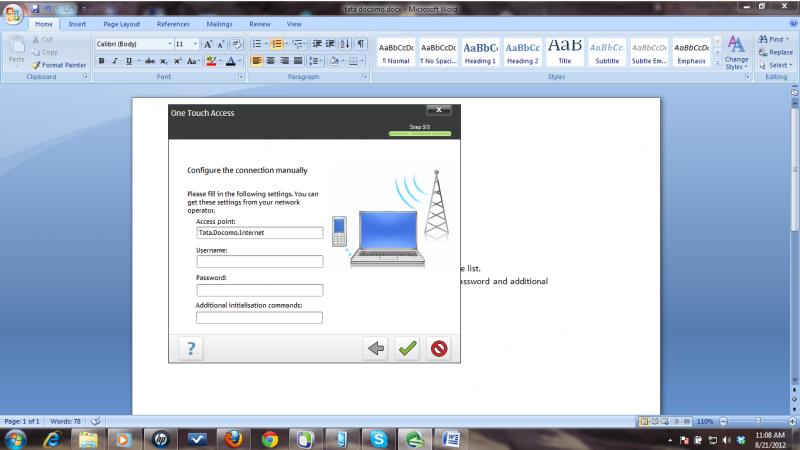Expand the Font dialog launcher

point(240,77)
